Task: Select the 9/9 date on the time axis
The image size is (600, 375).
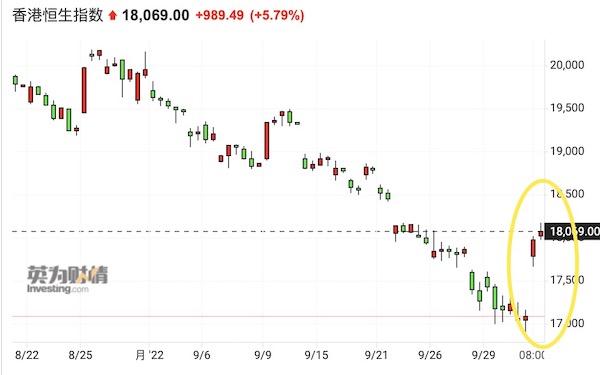Action: coord(262,355)
